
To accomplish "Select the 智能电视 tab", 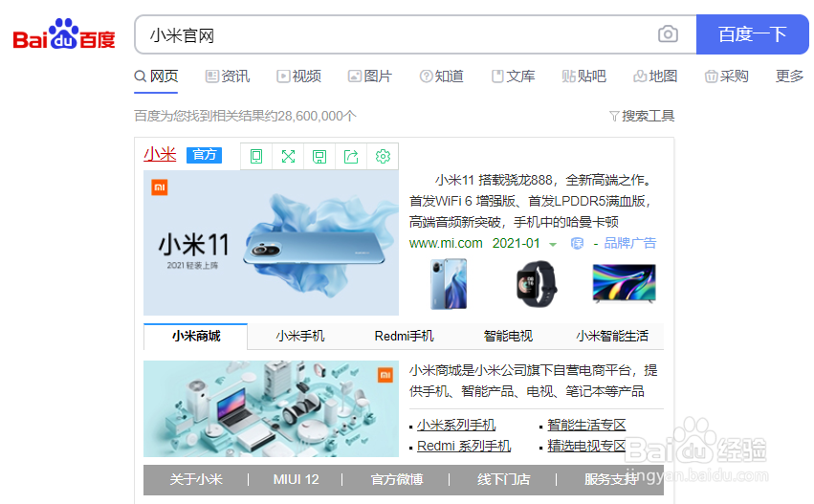I will 508,336.
